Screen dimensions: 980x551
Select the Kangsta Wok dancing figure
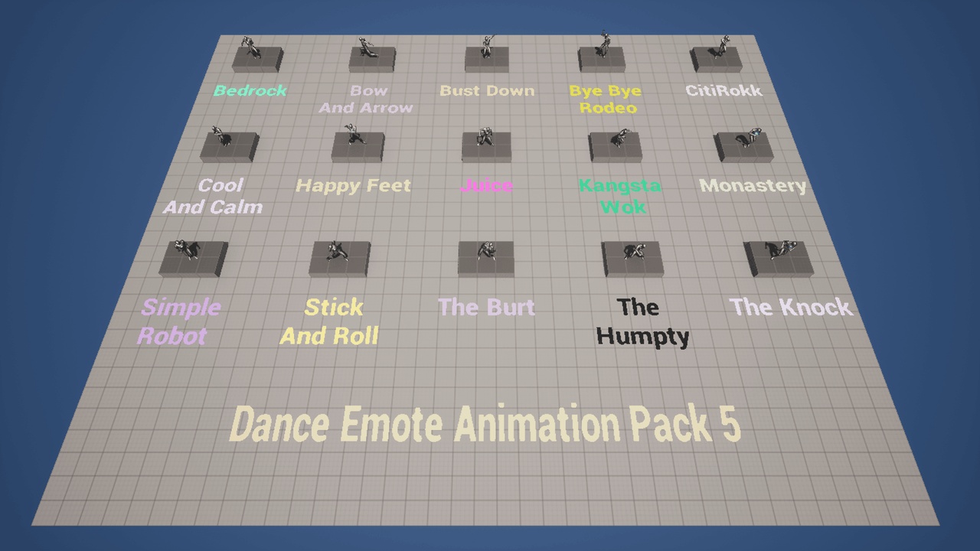[621, 138]
